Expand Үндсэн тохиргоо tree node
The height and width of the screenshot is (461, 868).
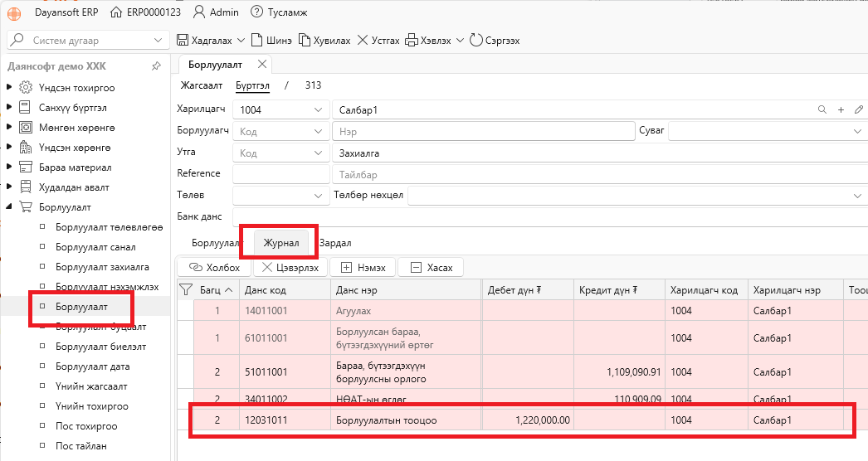[x=9, y=87]
